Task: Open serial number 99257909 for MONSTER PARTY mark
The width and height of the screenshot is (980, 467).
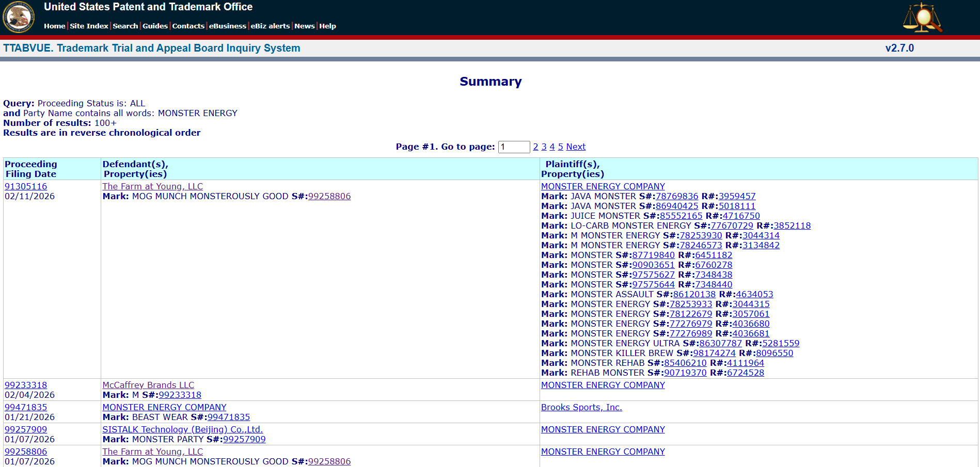Action: pos(244,439)
